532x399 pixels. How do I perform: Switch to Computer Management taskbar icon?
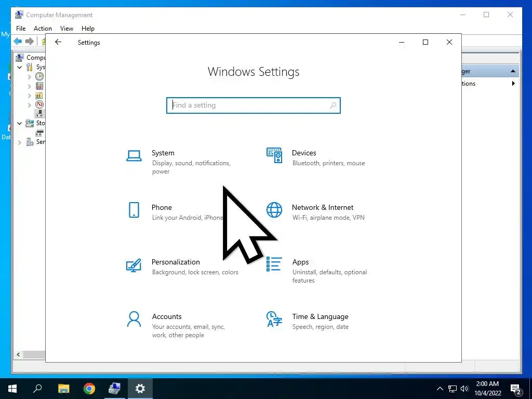(114, 389)
